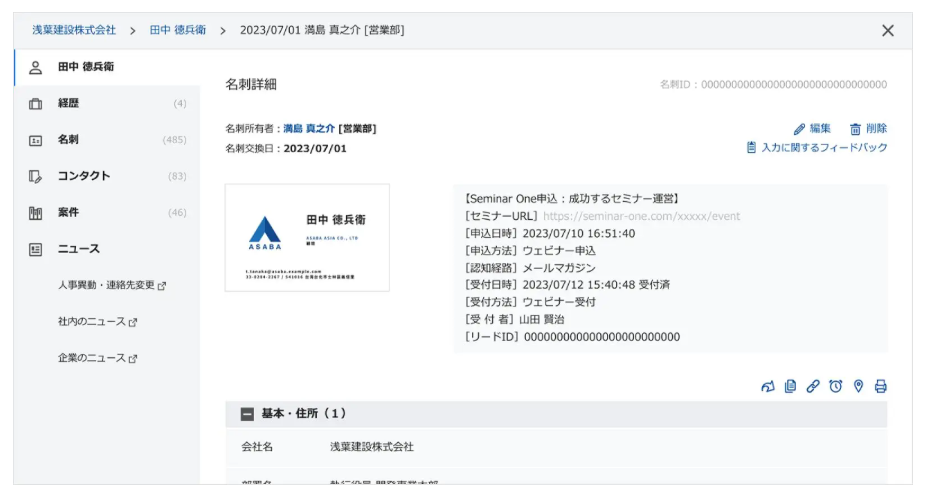Click the note-pencil icon beside コンタクト
The image size is (925, 490).
point(35,176)
